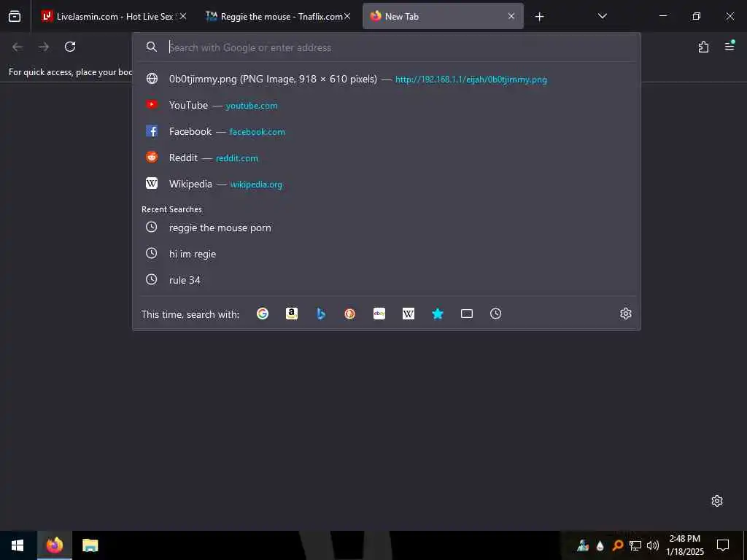
Task: Open the Facebook suggestion
Action: [387, 131]
